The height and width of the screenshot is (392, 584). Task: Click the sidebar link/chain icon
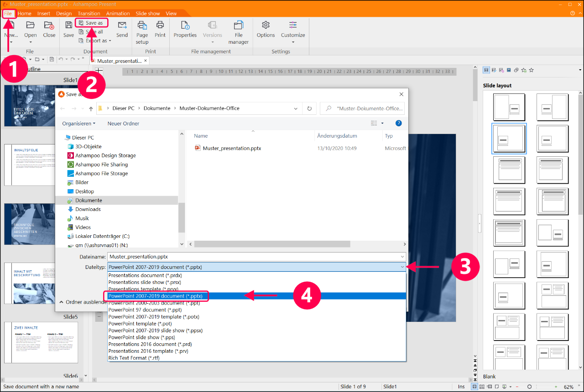(516, 70)
